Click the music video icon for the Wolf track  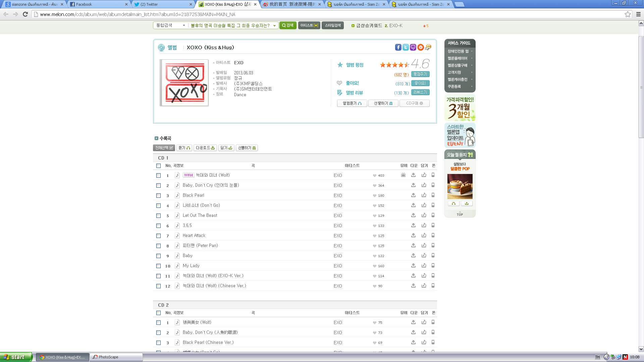pyautogui.click(x=403, y=175)
